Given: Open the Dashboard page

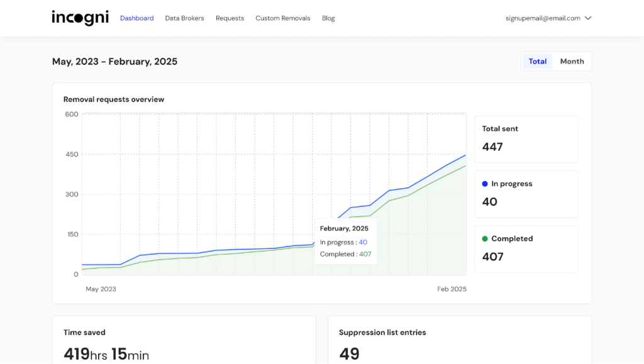Looking at the screenshot, I should (136, 18).
